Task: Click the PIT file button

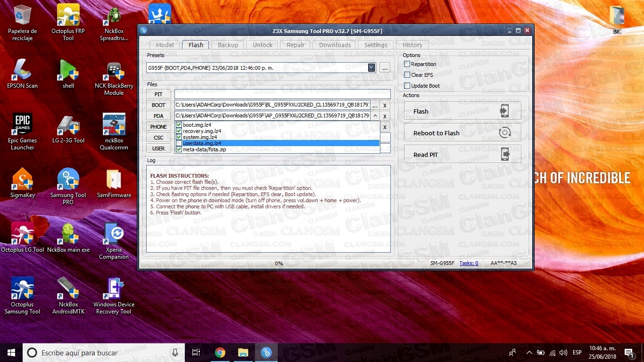Action: click(x=158, y=94)
